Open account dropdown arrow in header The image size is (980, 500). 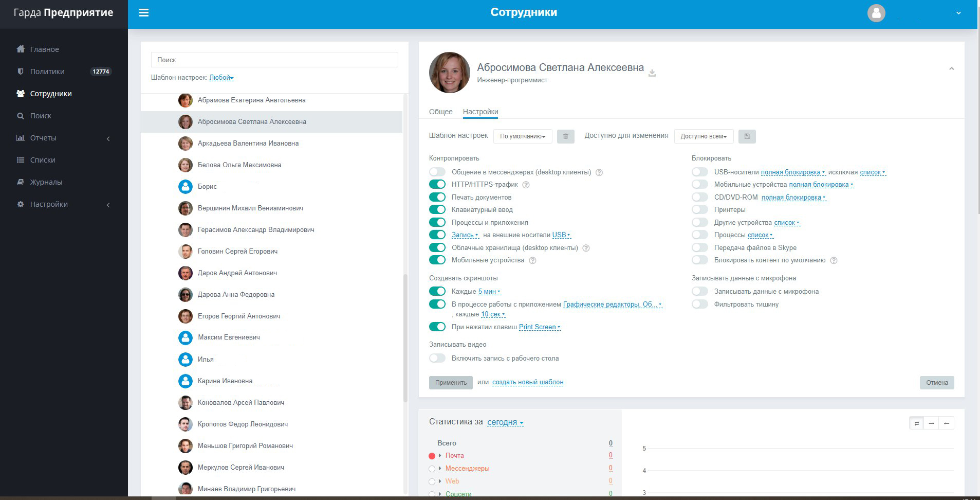tap(958, 13)
